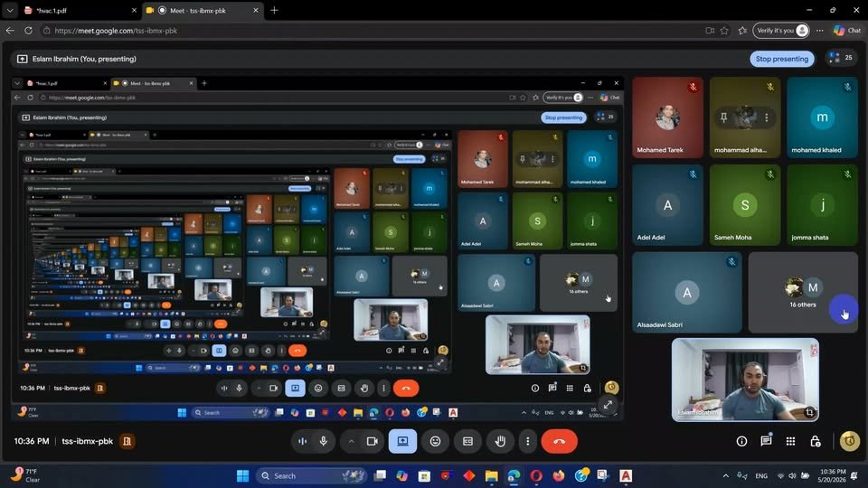Switch to the hvac.1.pdf browser tab
The height and width of the screenshot is (488, 868).
[80, 11]
